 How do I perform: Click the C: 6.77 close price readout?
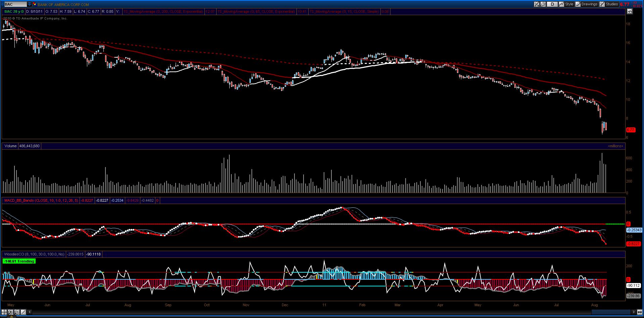[x=93, y=11]
